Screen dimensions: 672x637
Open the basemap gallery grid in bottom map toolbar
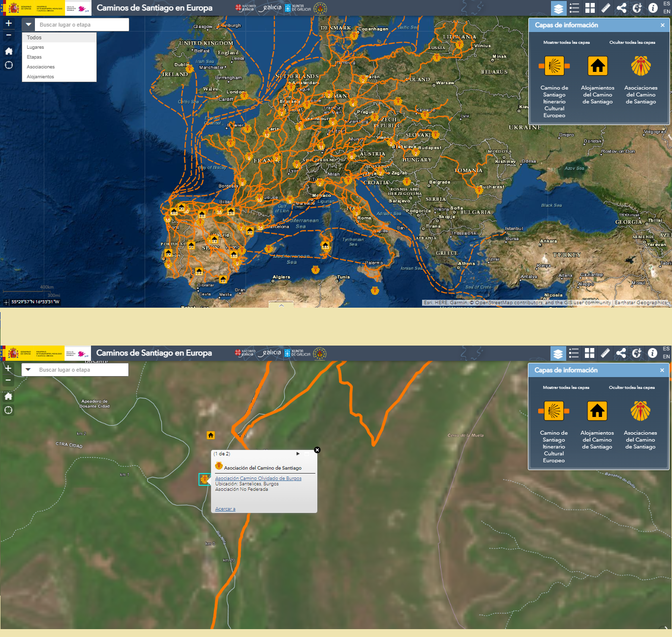click(589, 353)
